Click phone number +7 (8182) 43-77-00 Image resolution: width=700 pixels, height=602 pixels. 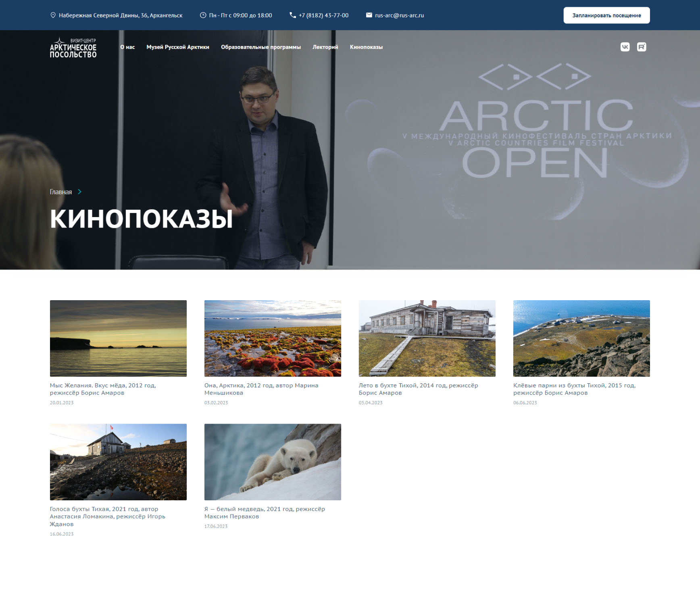click(x=323, y=15)
